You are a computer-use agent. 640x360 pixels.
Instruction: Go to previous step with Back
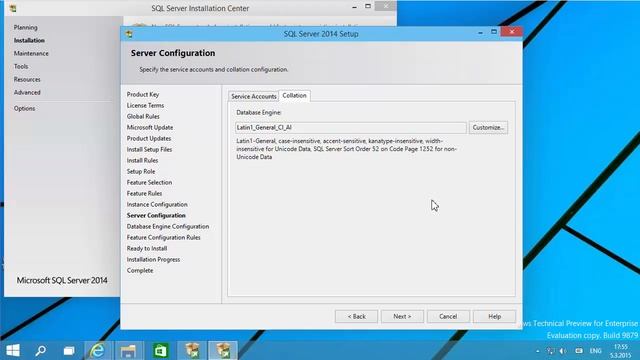tap(356, 316)
